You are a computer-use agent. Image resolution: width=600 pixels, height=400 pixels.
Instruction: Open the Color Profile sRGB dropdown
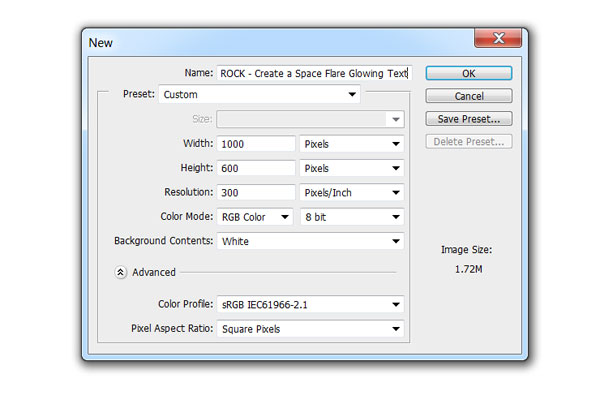(310, 305)
